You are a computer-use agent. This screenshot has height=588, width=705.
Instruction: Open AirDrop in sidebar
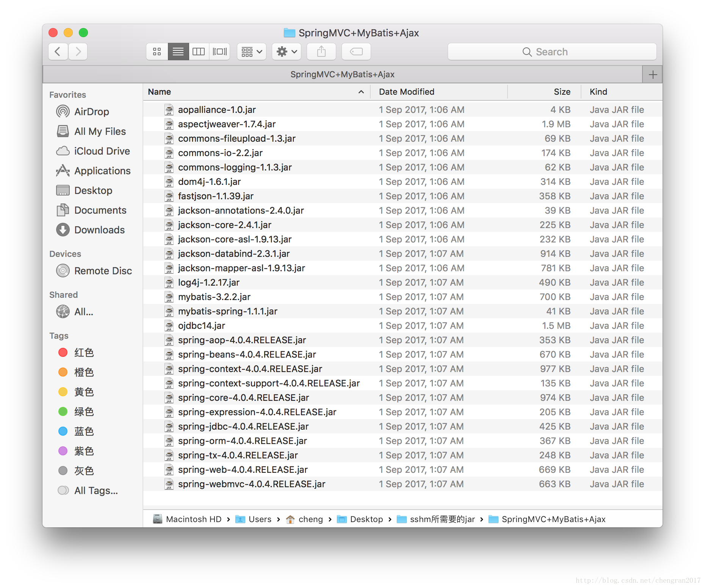pos(92,112)
